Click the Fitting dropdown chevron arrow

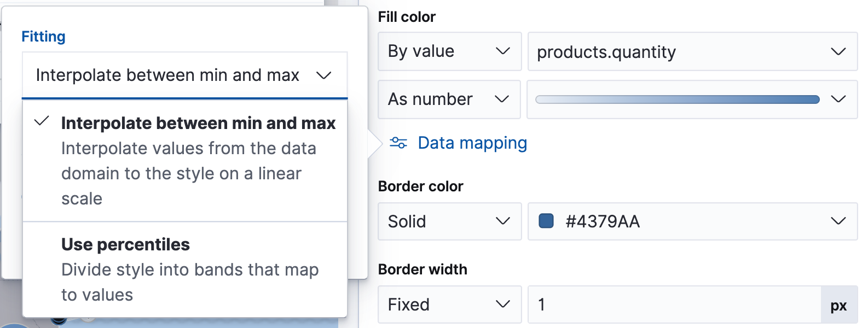coord(324,75)
